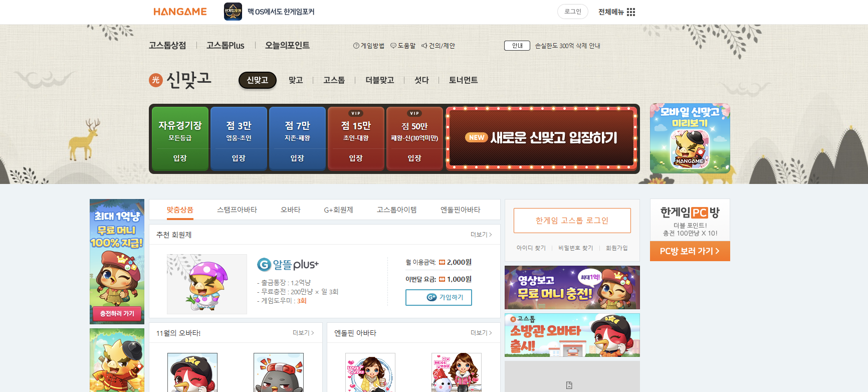Expand more Endolphin avatars
This screenshot has height=392, width=868.
point(481,333)
